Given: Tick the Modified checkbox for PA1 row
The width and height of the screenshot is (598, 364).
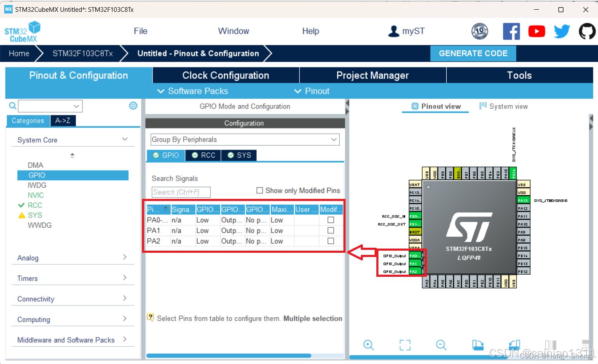Looking at the screenshot, I should click(331, 230).
